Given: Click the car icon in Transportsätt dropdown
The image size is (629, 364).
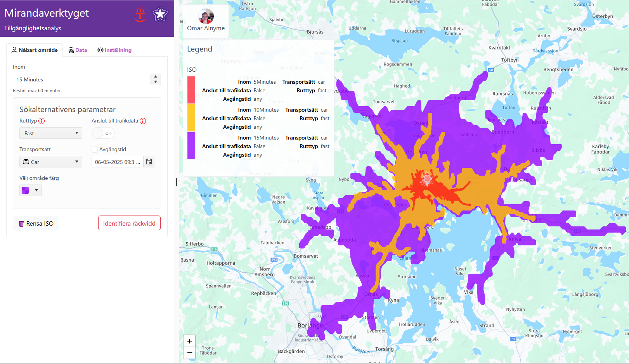Looking at the screenshot, I should tap(26, 162).
